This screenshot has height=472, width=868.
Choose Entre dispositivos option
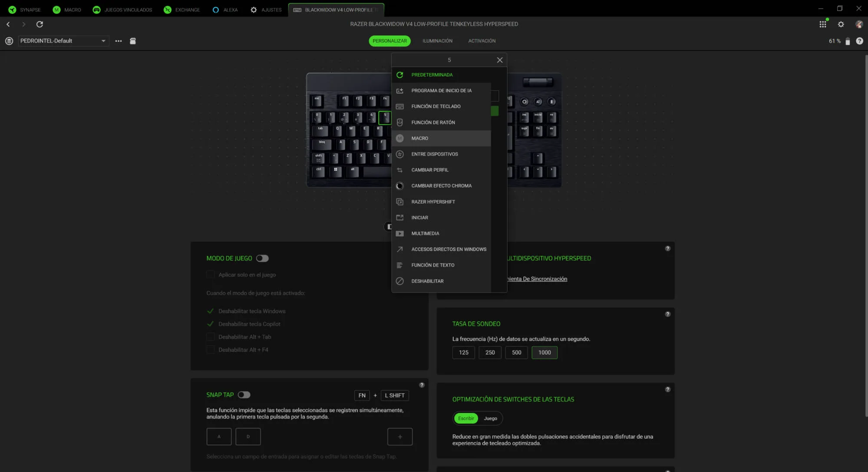441,154
